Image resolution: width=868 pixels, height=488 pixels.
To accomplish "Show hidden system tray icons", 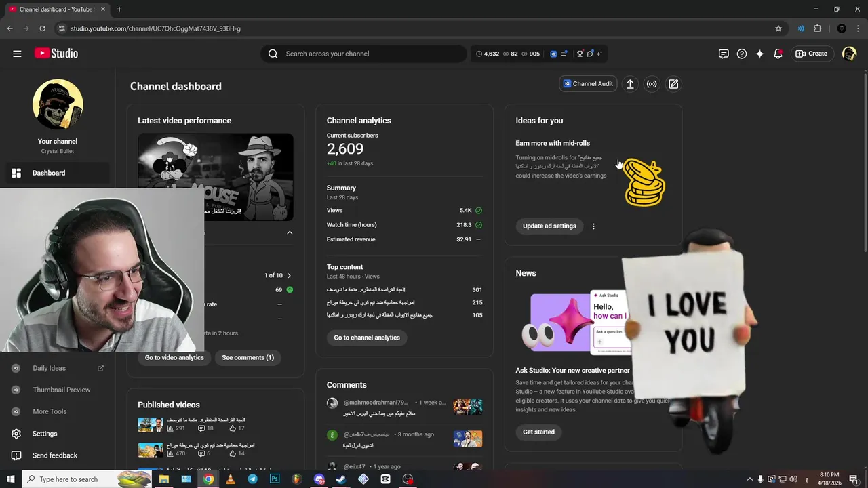I will (749, 479).
